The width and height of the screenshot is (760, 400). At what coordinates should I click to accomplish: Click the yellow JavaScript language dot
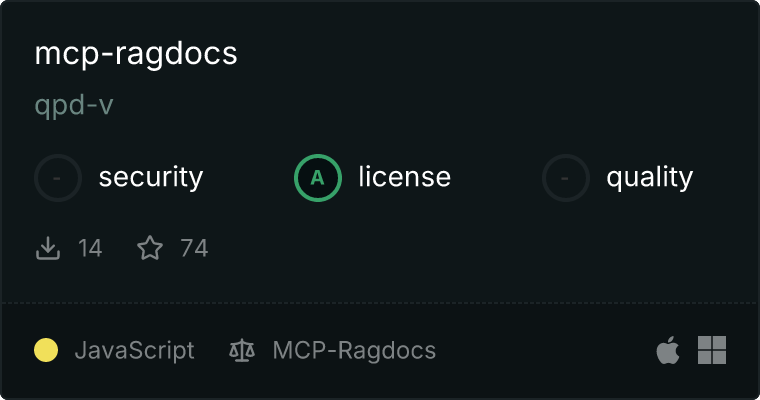(x=46, y=350)
